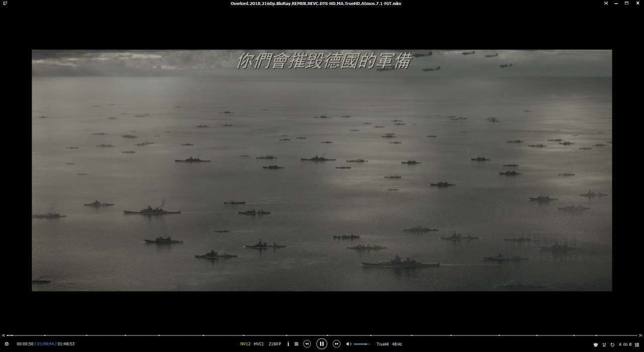This screenshot has height=352, width=644.
Task: Toggle A-B repeat loop
Action: tap(625, 344)
